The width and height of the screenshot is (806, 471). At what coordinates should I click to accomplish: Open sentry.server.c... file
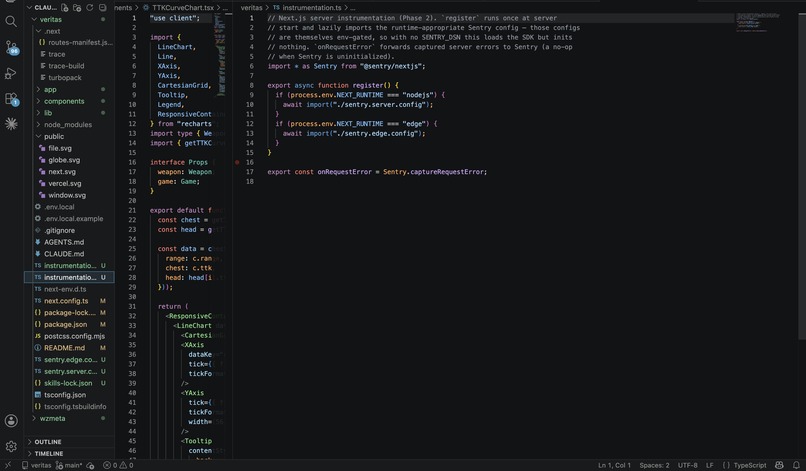(69, 371)
